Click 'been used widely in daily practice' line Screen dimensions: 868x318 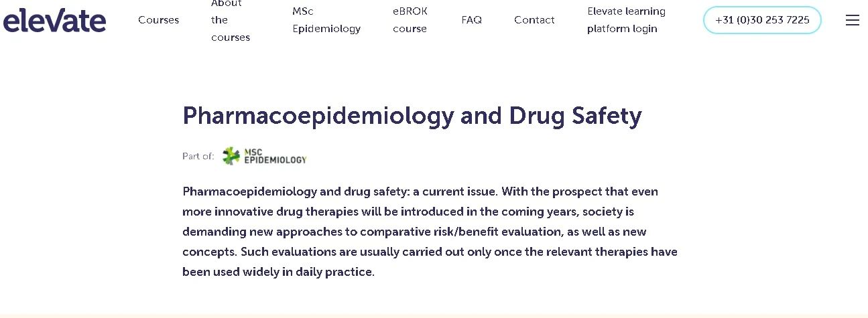pyautogui.click(x=278, y=272)
